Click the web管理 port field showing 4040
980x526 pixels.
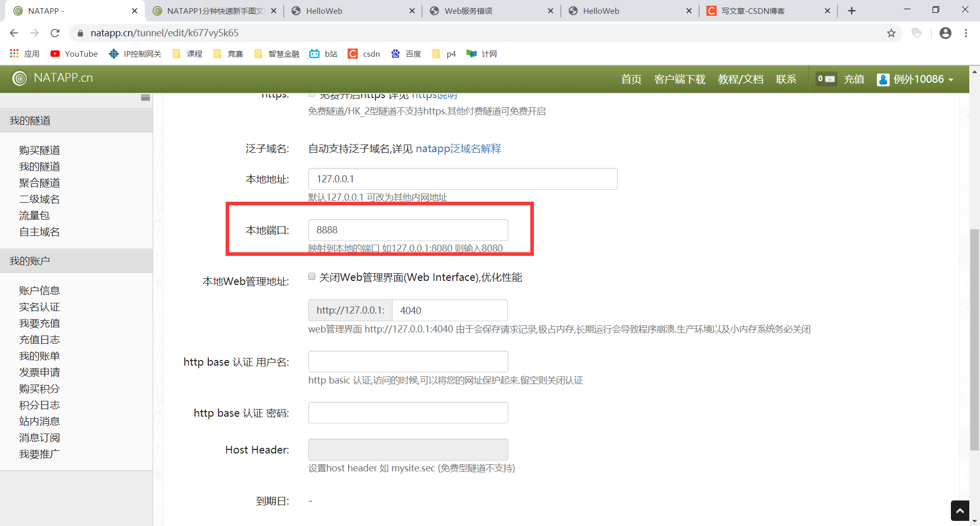tap(450, 310)
